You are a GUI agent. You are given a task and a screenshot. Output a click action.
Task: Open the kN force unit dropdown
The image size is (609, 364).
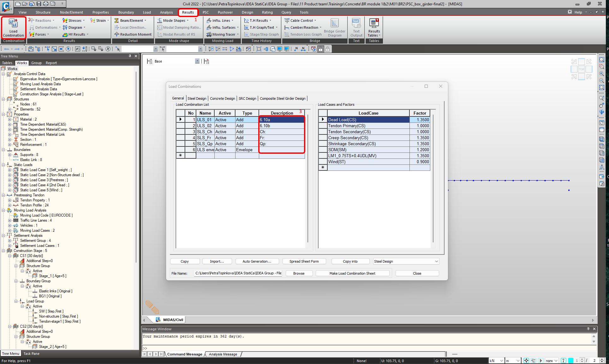[501, 361]
